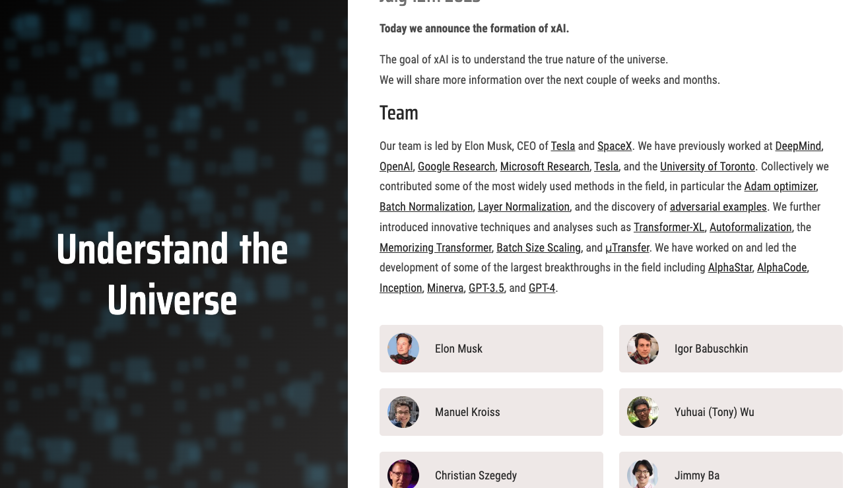Click Yuhuai (Tony) Wu's avatar
868x488 pixels.
coord(643,412)
